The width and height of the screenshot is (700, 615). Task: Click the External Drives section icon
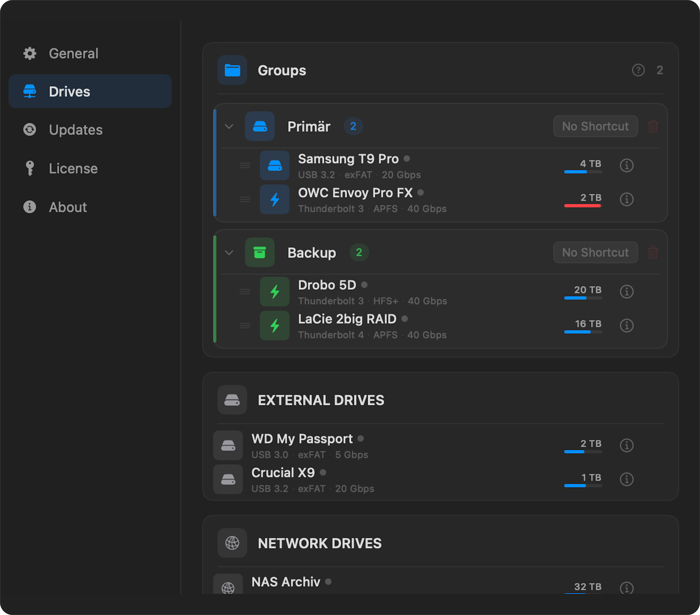(x=232, y=399)
